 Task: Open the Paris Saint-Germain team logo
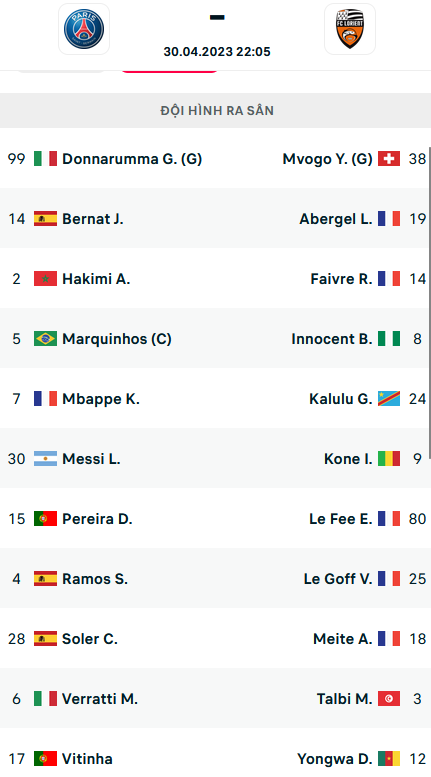[84, 29]
